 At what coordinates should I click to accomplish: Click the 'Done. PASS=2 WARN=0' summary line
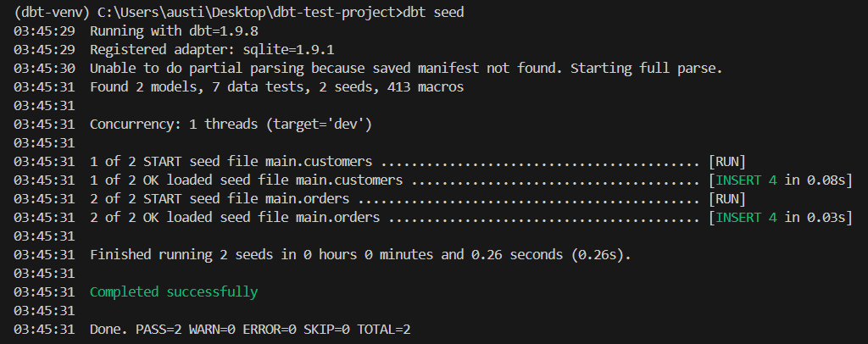click(x=250, y=330)
